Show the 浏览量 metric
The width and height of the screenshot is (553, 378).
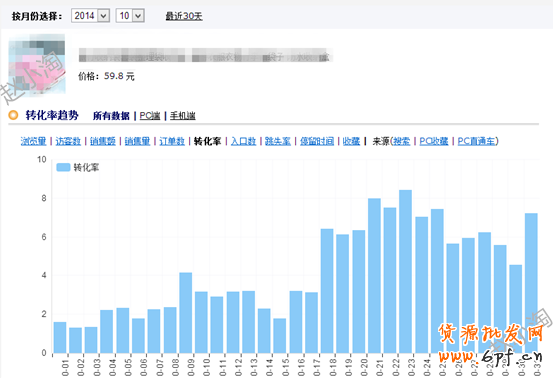[x=34, y=141]
